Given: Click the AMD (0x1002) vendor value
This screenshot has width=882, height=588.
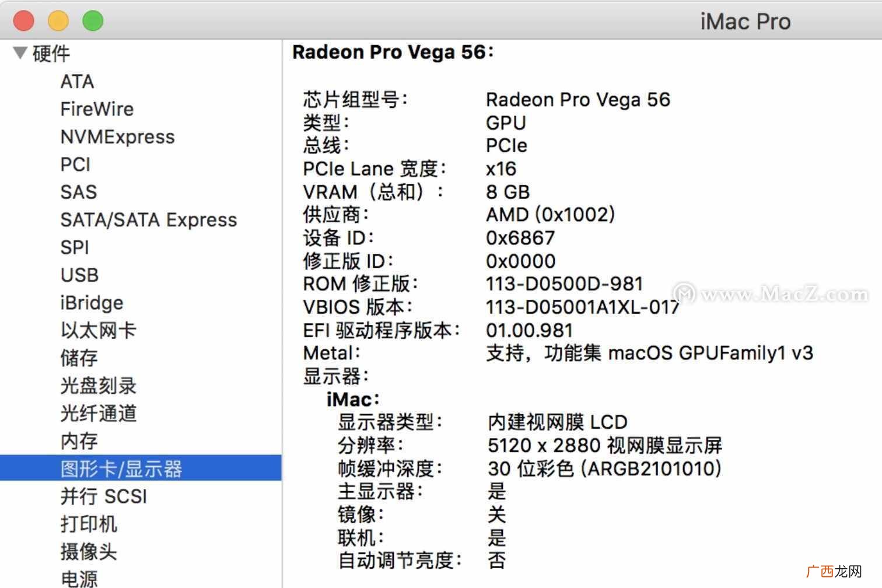Looking at the screenshot, I should [550, 215].
